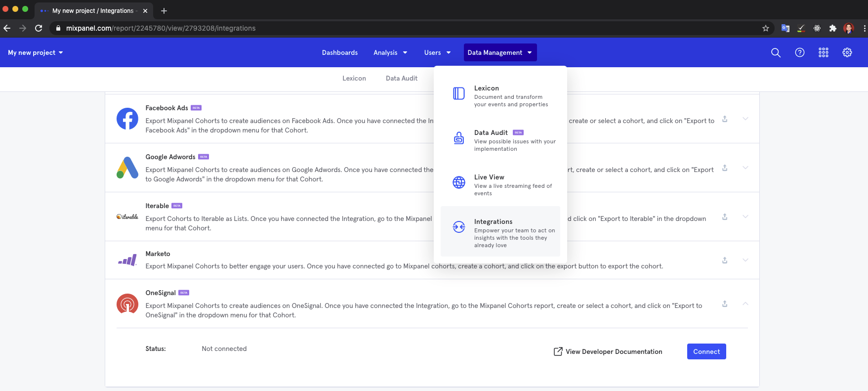This screenshot has width=868, height=391.
Task: Expand the Facebook Ads integration row
Action: point(745,119)
